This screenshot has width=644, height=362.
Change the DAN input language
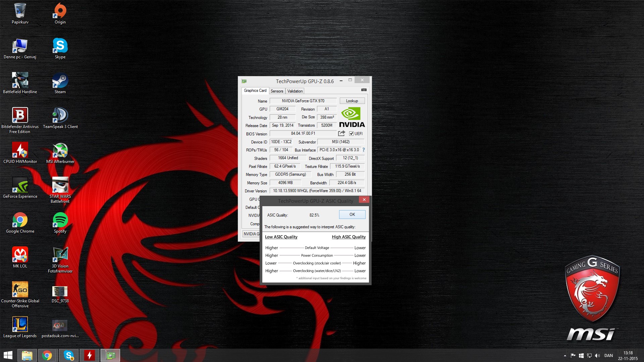608,356
